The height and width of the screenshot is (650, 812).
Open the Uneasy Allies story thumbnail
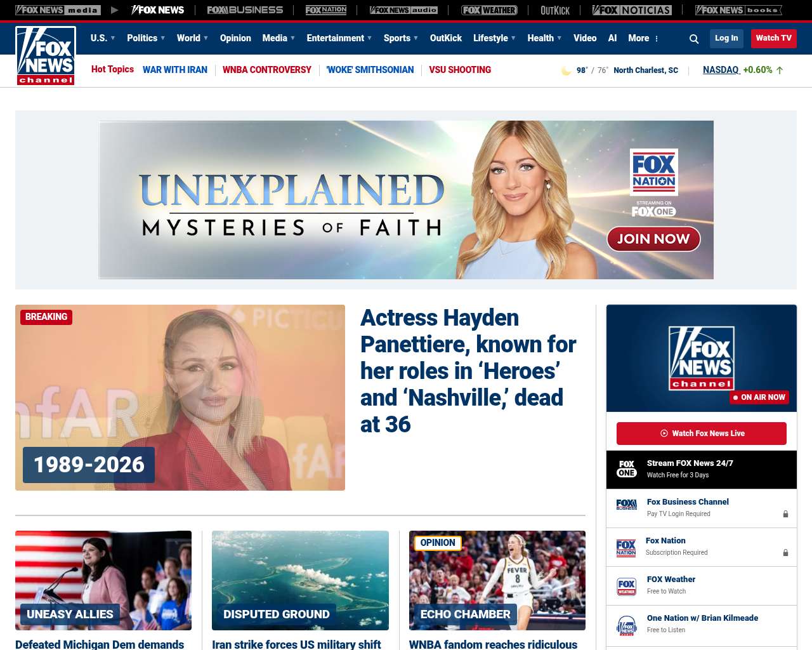pyautogui.click(x=103, y=580)
